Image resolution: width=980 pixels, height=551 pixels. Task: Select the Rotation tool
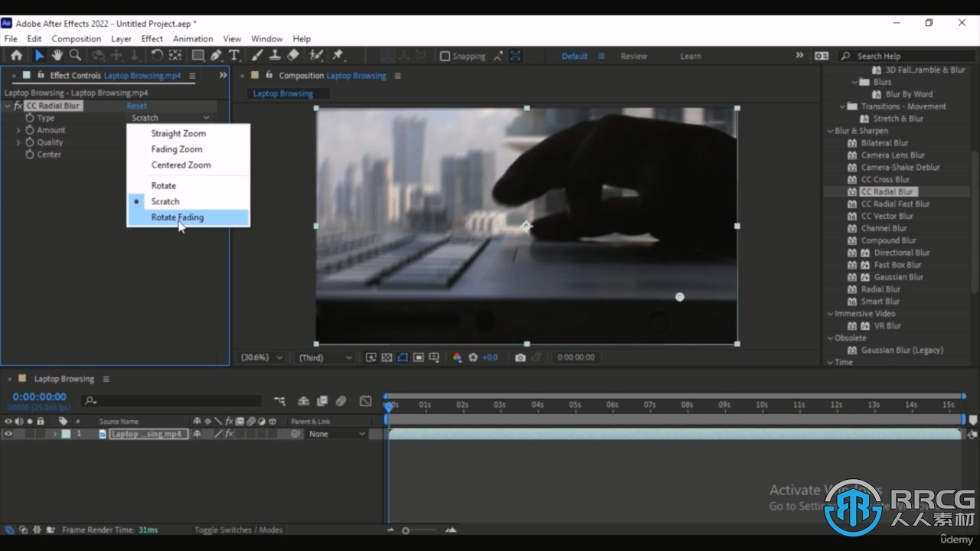click(158, 55)
